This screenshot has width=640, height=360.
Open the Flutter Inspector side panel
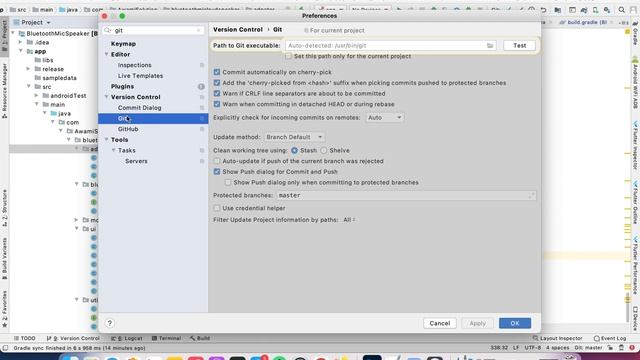635,145
